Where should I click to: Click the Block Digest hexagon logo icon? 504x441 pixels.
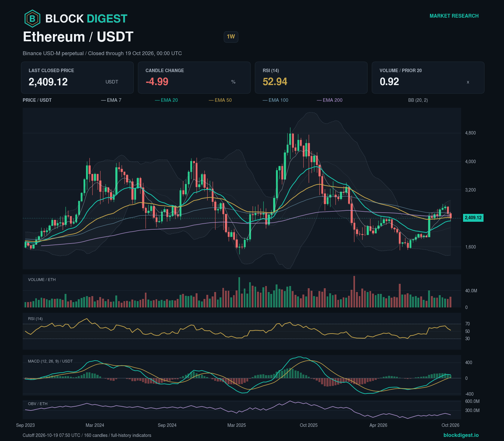(32, 19)
